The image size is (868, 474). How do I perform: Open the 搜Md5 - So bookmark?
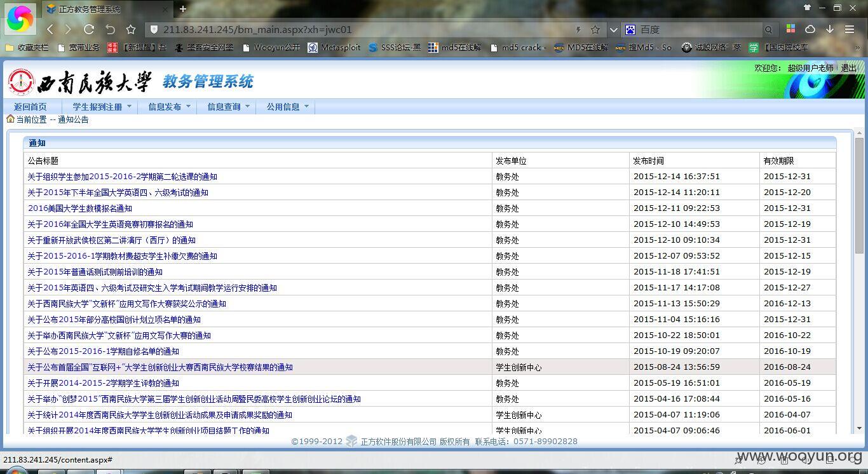[644, 47]
